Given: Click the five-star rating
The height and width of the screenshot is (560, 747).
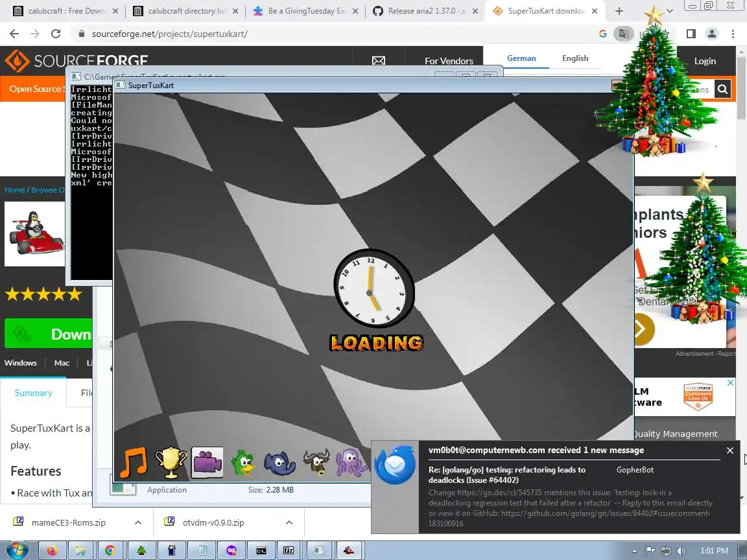Looking at the screenshot, I should coord(43,294).
